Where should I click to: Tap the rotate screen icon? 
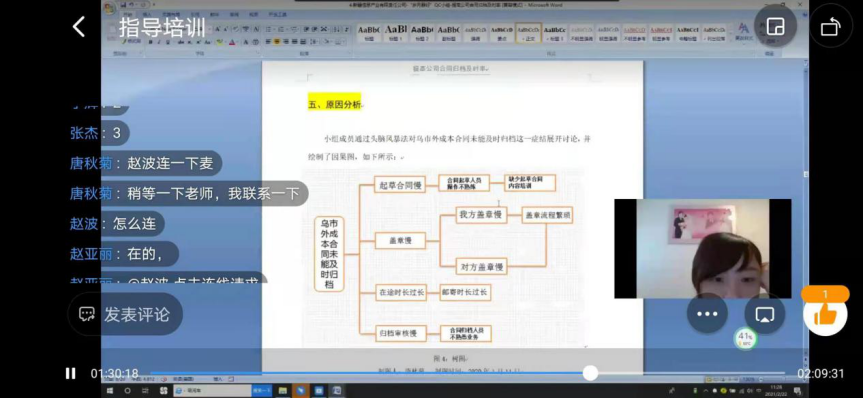point(831,26)
